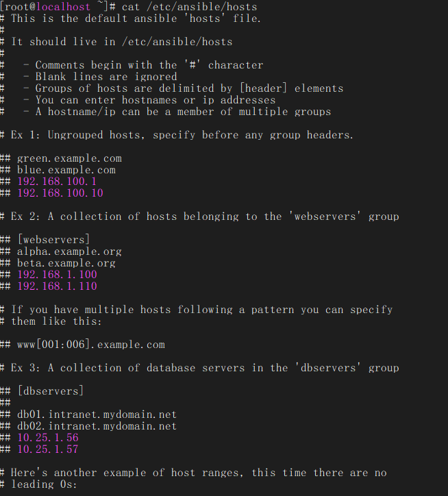448x496 pixels.
Task: Click the blue.example.com hostname
Action: (x=66, y=170)
